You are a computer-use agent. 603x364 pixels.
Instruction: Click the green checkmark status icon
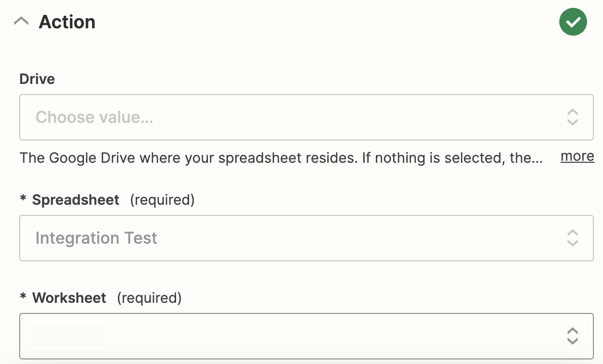tap(573, 22)
